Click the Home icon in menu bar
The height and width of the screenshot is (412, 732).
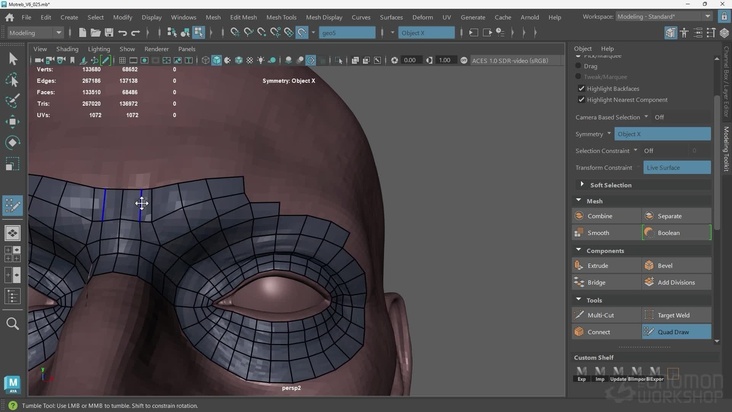pos(9,18)
